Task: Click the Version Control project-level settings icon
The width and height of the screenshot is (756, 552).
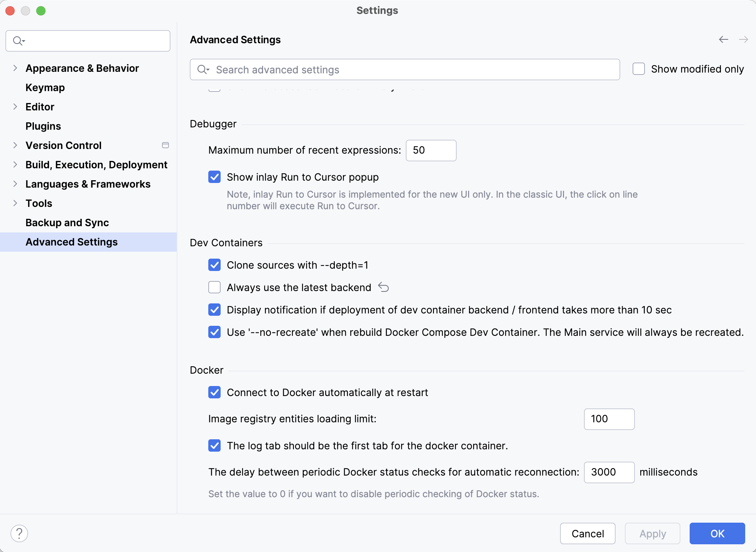Action: pos(165,145)
